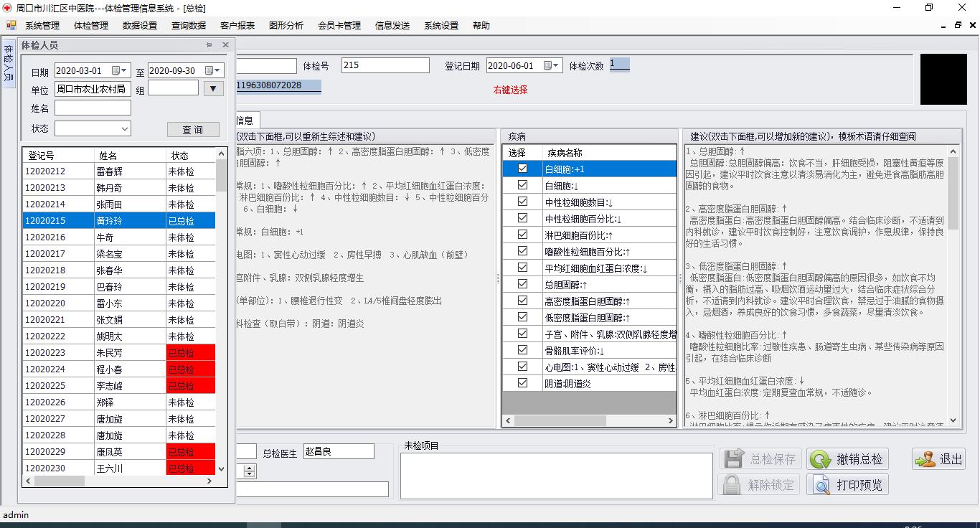The width and height of the screenshot is (980, 528).
Task: Open the 会员卡管理 menu
Action: tap(339, 25)
